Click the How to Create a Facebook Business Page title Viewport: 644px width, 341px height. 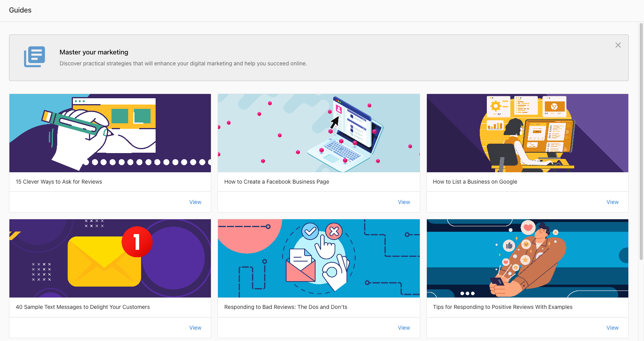[x=277, y=182]
